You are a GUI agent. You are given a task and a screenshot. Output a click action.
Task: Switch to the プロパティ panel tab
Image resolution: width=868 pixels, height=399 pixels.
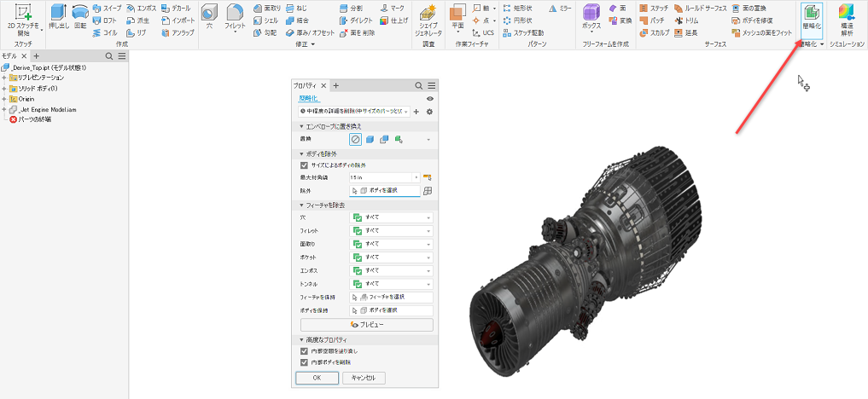coord(306,85)
